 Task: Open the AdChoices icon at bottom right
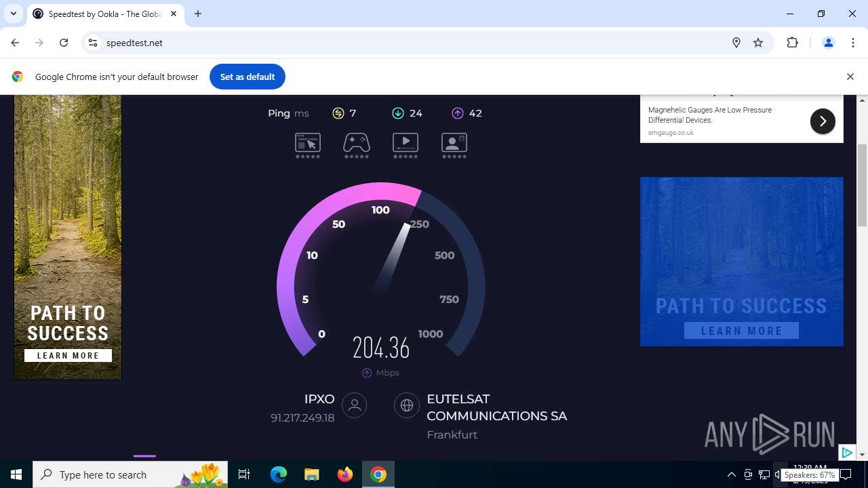847,452
